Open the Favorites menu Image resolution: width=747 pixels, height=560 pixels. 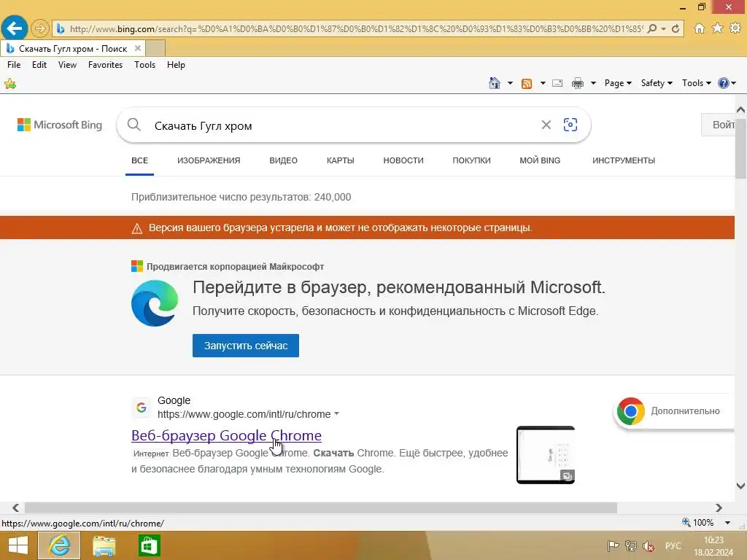tap(105, 65)
